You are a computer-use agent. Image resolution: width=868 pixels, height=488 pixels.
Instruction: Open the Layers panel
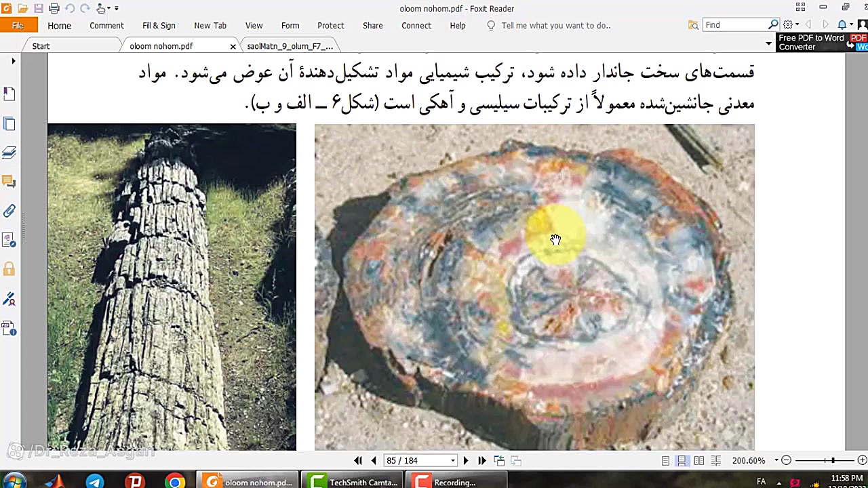[x=9, y=152]
